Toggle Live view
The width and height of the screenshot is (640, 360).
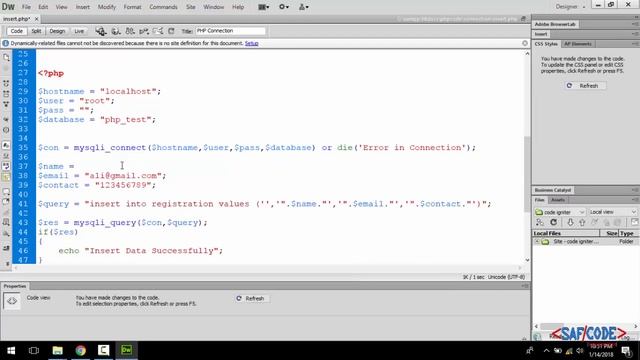coord(79,31)
